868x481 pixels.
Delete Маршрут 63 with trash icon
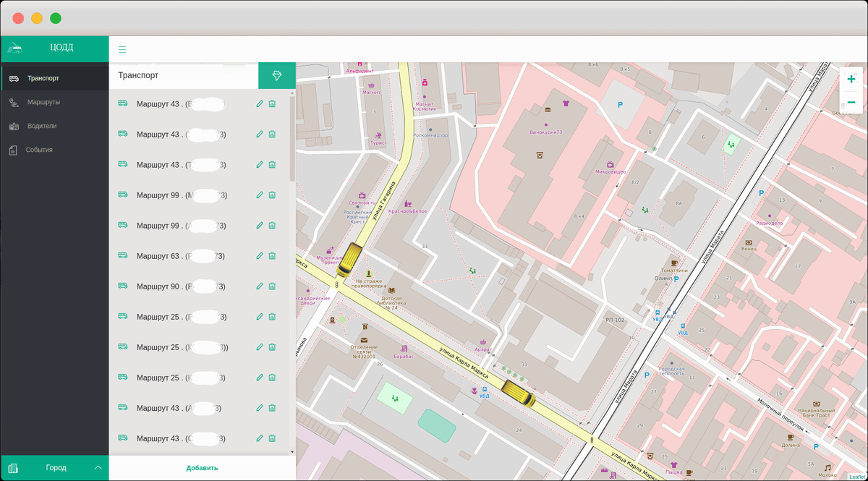click(x=272, y=256)
